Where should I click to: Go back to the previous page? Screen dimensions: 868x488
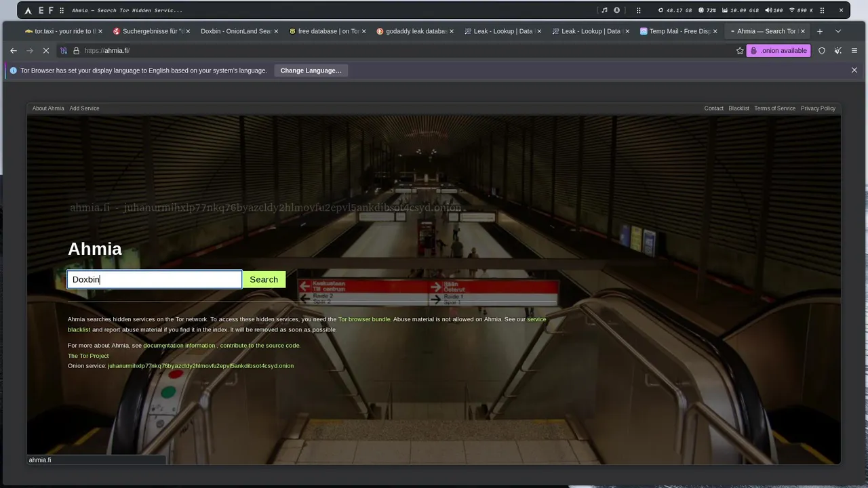pyautogui.click(x=14, y=51)
